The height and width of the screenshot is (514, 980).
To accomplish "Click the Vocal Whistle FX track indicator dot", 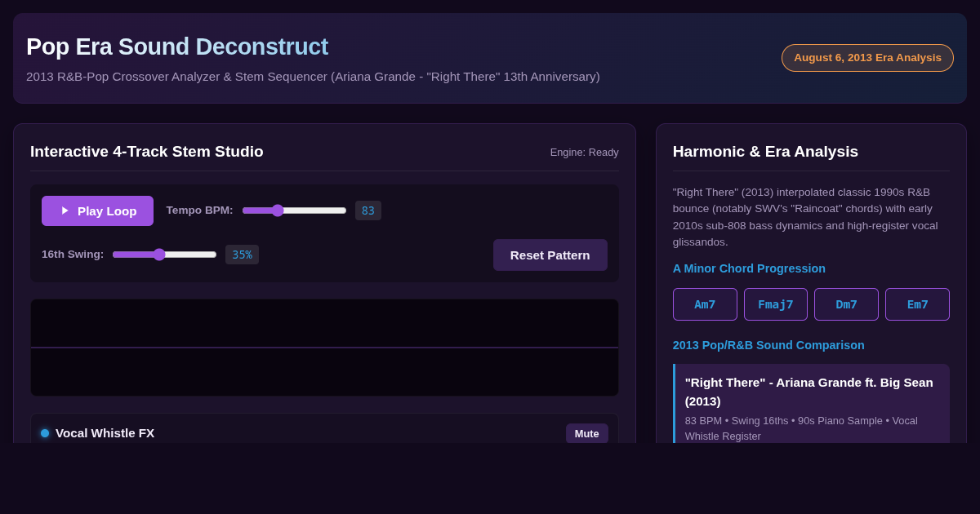I will coord(45,433).
